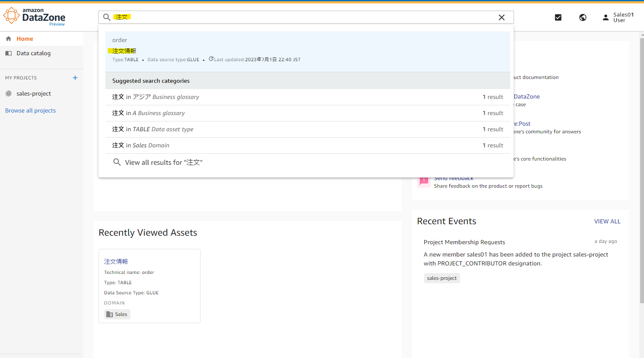Click Share feedback on the product text

click(488, 186)
